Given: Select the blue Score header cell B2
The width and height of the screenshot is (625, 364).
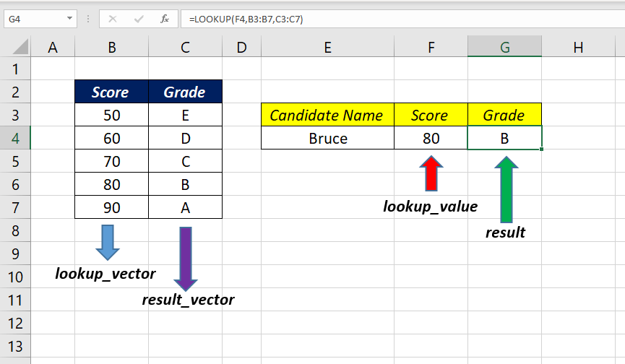Looking at the screenshot, I should click(x=111, y=92).
